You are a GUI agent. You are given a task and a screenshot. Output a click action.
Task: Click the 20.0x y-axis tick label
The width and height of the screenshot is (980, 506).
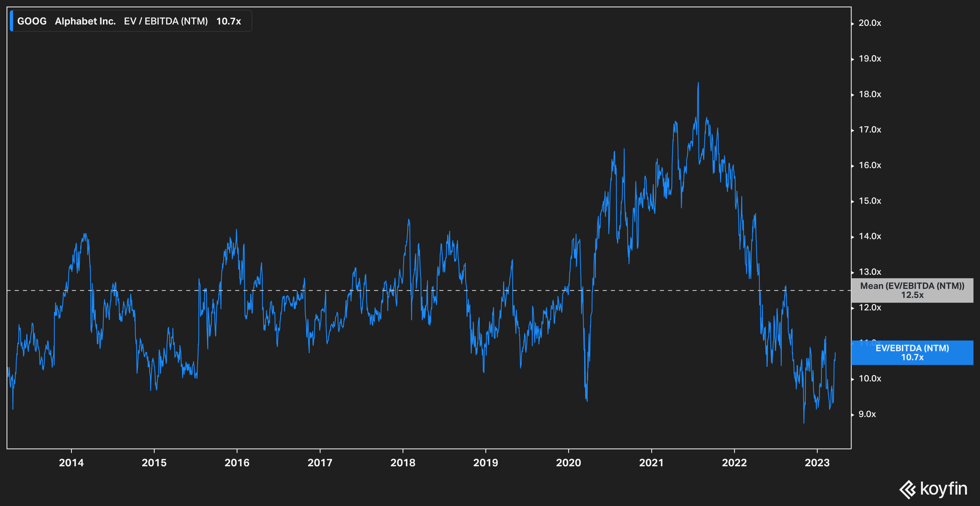click(870, 23)
